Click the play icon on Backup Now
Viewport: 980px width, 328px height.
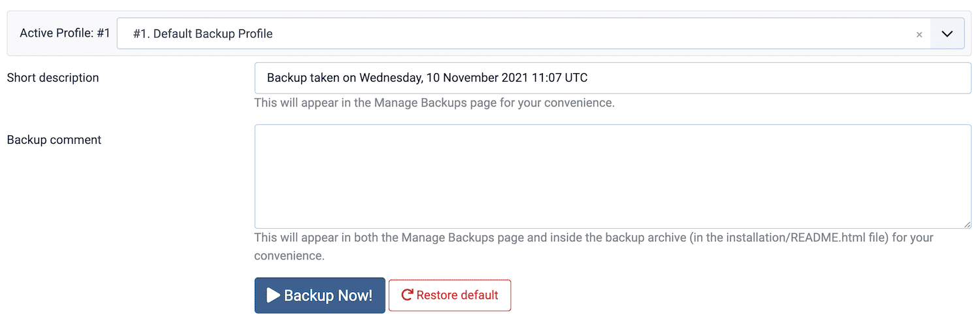[x=274, y=295]
